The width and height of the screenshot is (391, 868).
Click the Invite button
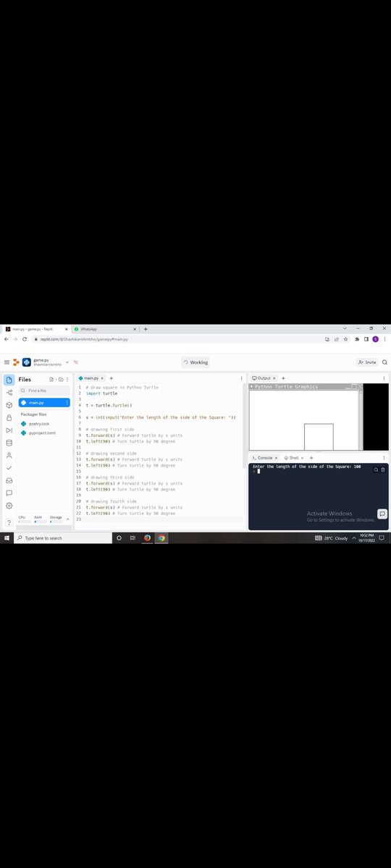click(x=367, y=362)
